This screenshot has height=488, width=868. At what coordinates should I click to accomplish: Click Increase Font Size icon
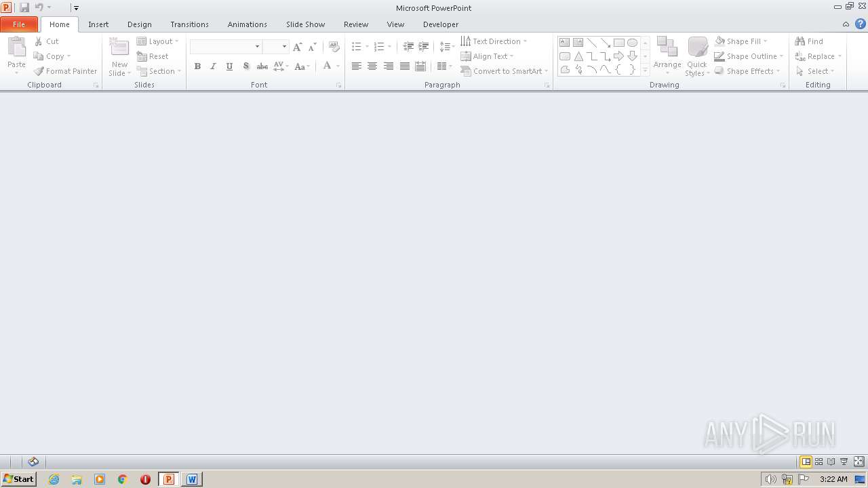(297, 47)
